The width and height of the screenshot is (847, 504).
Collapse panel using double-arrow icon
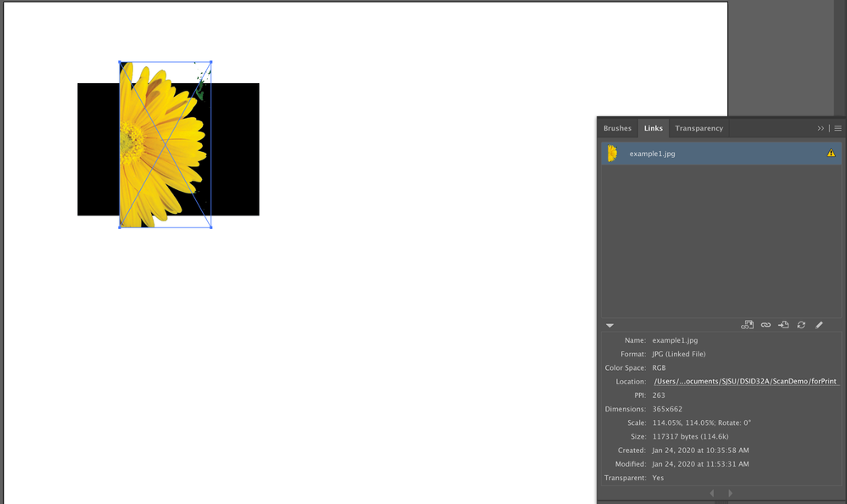point(821,128)
